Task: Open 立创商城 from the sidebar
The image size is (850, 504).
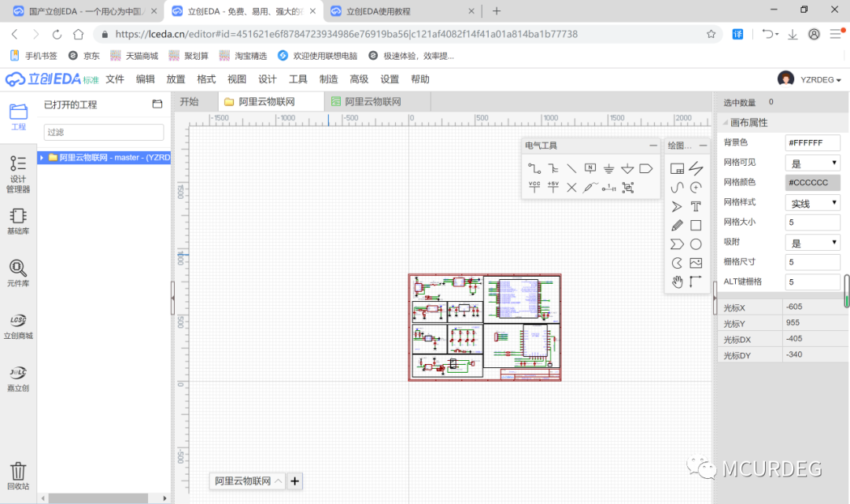Action: 18,326
